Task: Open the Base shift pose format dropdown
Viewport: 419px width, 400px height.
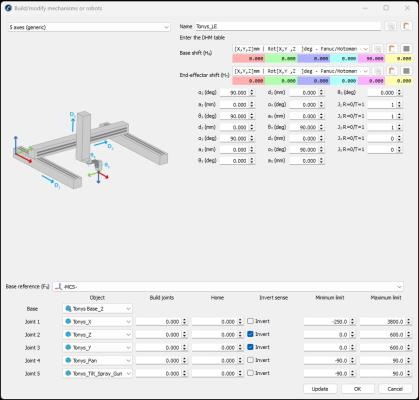Action: [301, 49]
